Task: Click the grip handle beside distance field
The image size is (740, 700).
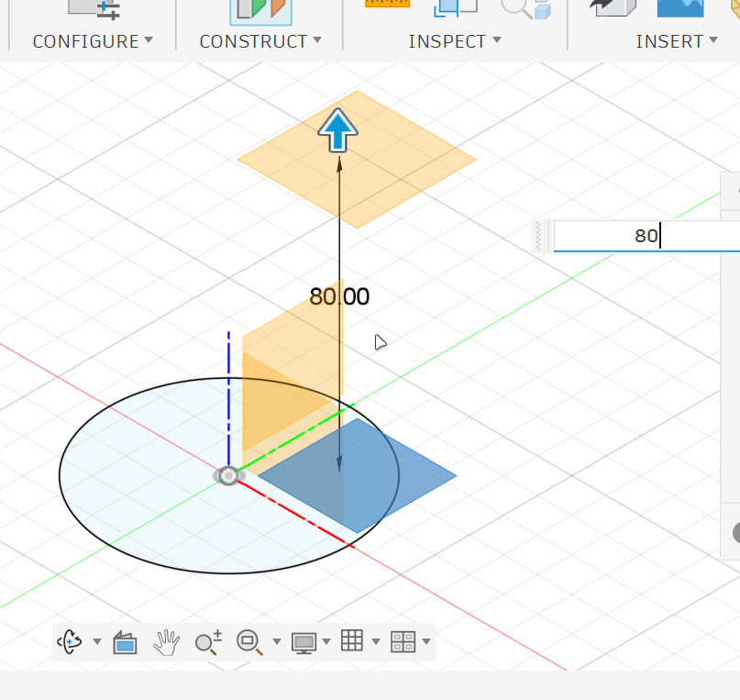Action: tap(538, 236)
